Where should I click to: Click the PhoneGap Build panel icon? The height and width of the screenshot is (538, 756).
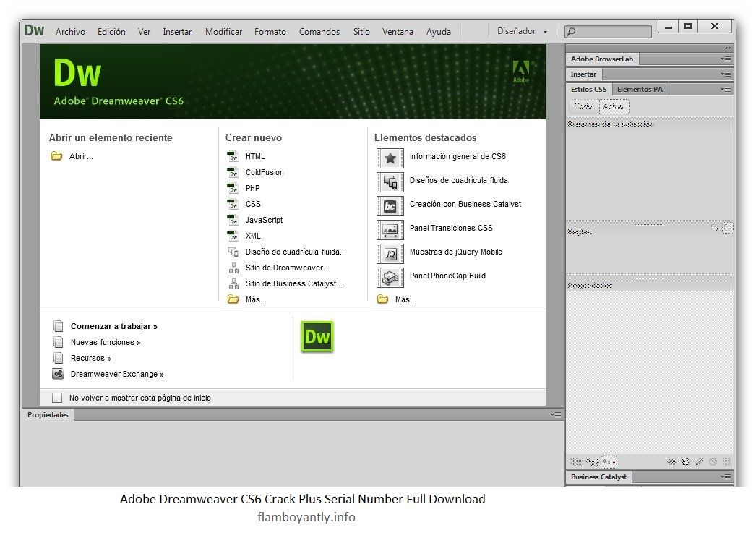click(x=390, y=278)
